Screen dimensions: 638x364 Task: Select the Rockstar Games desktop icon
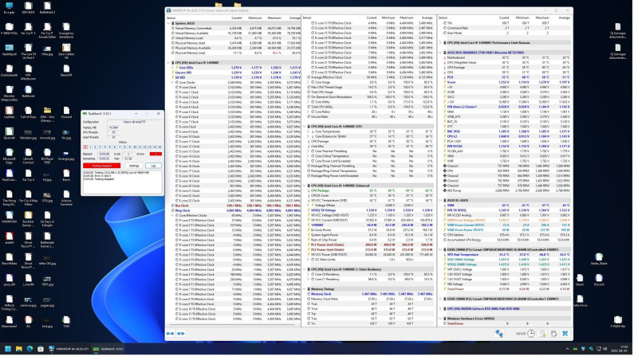click(x=28, y=219)
